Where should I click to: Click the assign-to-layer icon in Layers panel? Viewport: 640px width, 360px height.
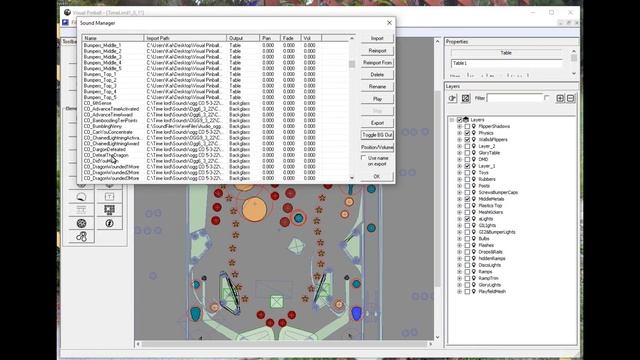[452, 98]
